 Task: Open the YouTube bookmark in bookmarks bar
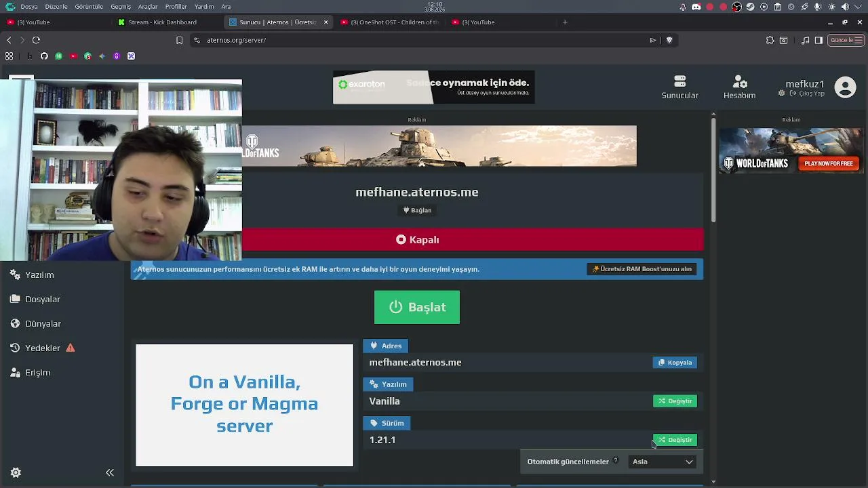pos(73,56)
